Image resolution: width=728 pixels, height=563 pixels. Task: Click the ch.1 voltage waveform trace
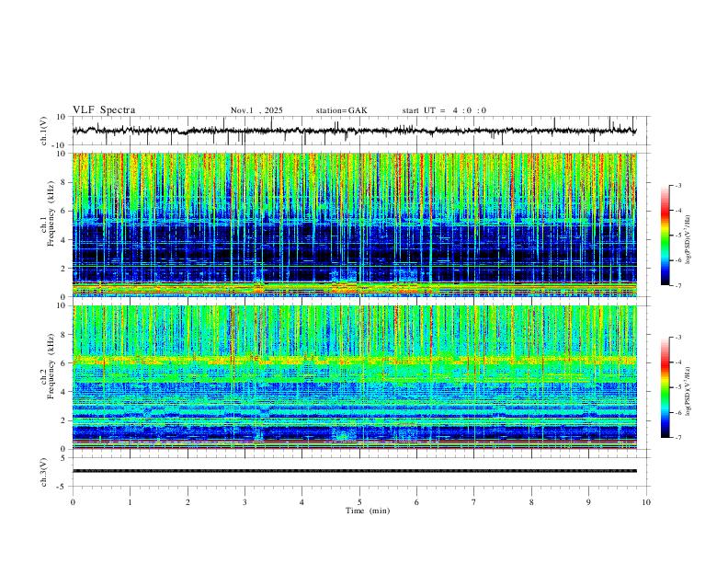(x=354, y=131)
